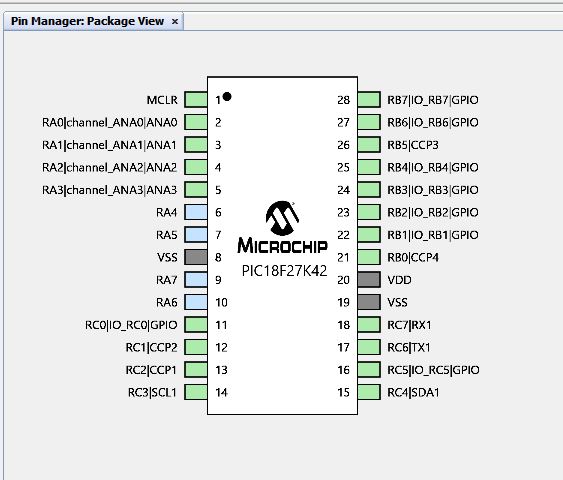Screen dimensions: 563x480
Task: Select the RC7 RX1 pin 18 box
Action: pos(369,325)
